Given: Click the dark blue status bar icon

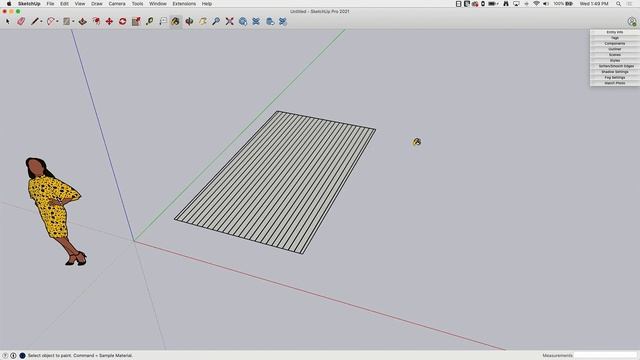Looking at the screenshot, I should tap(22, 356).
